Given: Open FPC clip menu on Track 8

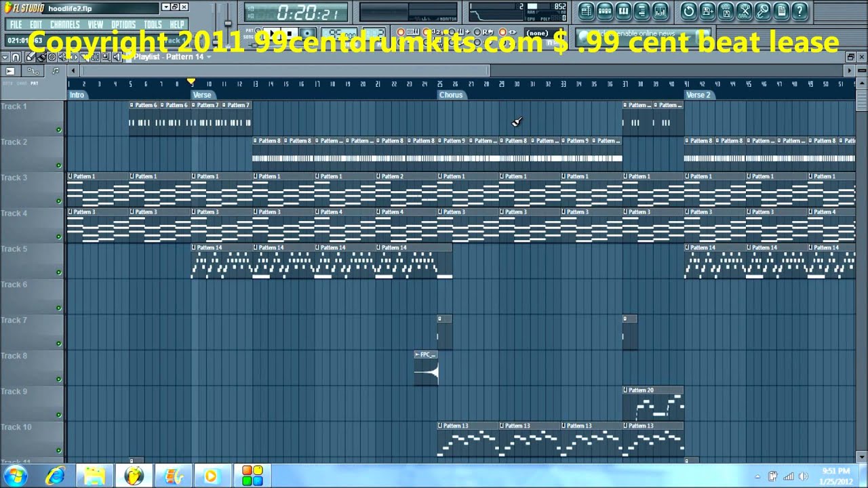Looking at the screenshot, I should [x=417, y=354].
